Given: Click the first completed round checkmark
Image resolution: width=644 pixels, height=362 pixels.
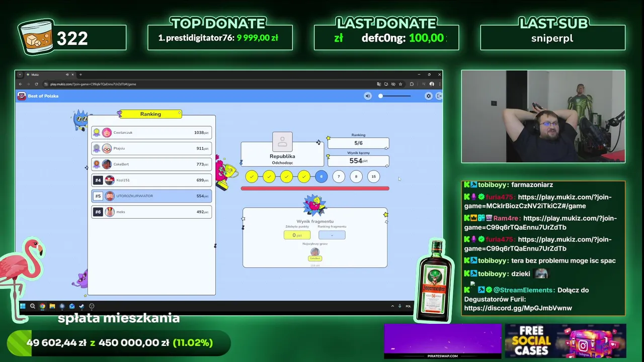Looking at the screenshot, I should [x=252, y=176].
